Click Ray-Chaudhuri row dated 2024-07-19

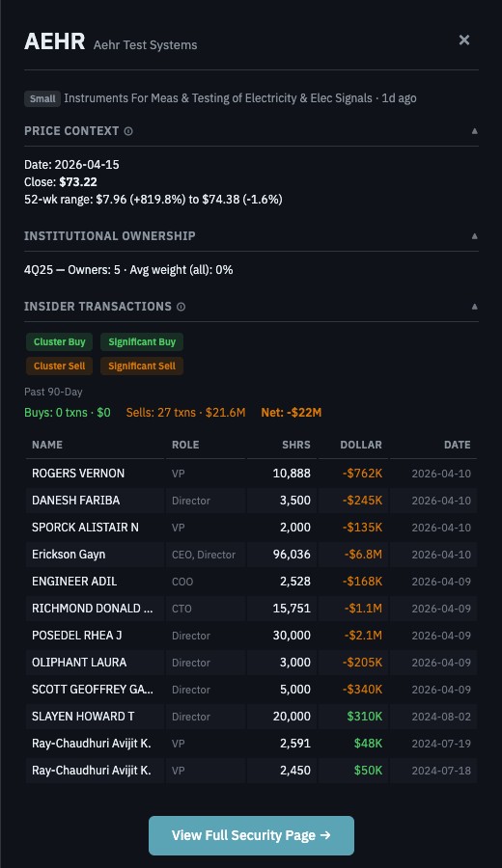pyautogui.click(x=251, y=744)
